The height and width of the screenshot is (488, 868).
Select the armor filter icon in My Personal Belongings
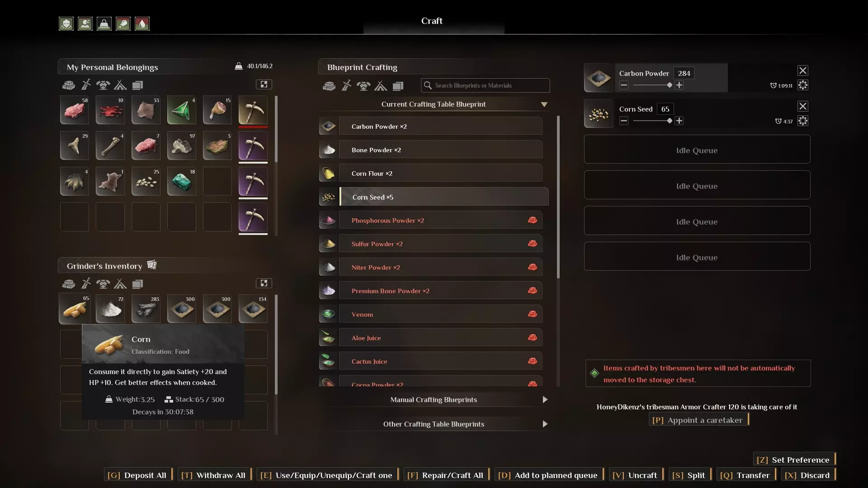[103, 84]
